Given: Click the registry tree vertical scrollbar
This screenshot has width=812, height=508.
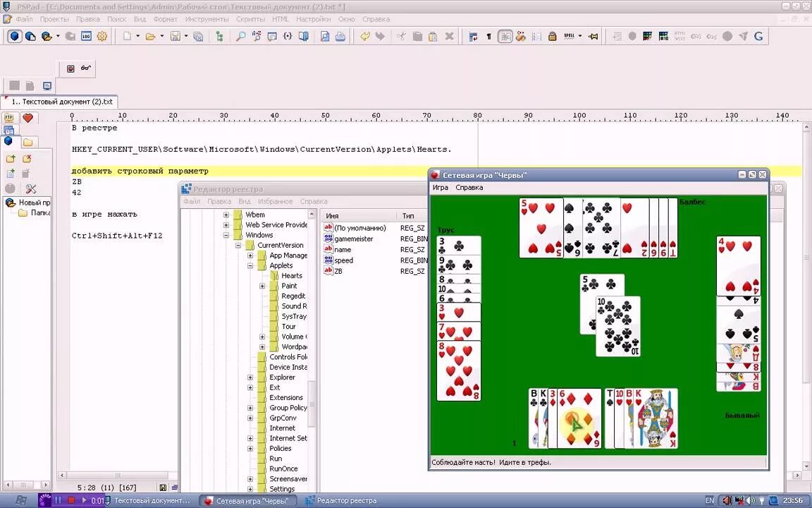Looking at the screenshot, I should pos(312,350).
